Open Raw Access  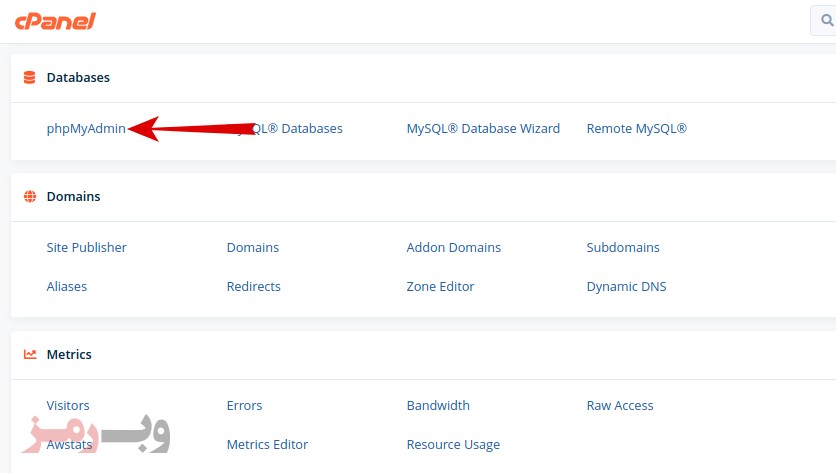620,405
